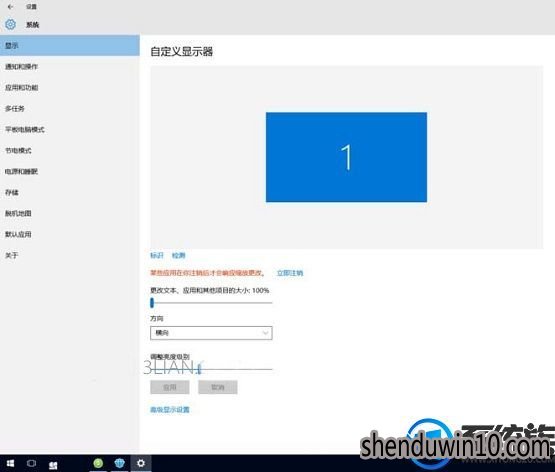Open 电源和睡眠 settings section

point(70,171)
